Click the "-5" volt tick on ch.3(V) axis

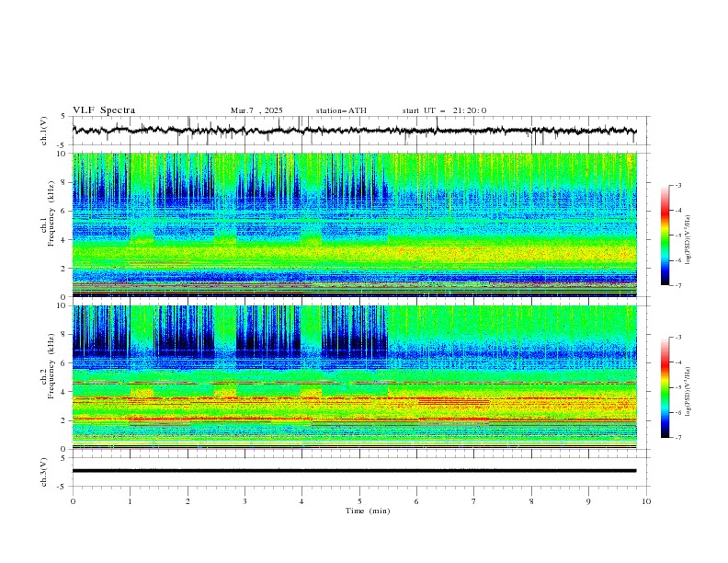click(62, 487)
